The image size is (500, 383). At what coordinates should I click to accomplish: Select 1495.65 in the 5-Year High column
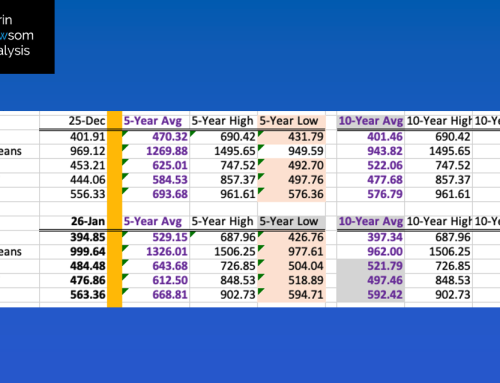tap(223, 151)
